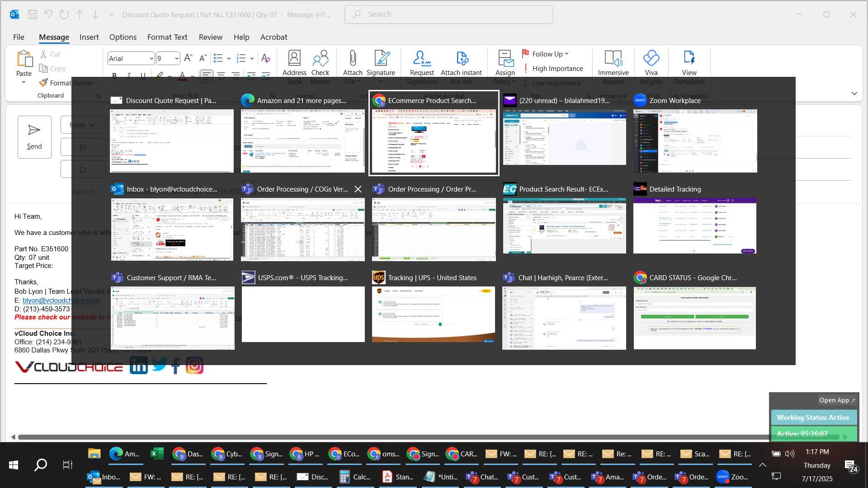
Task: Click Attach instant file link icon
Action: coord(462,59)
